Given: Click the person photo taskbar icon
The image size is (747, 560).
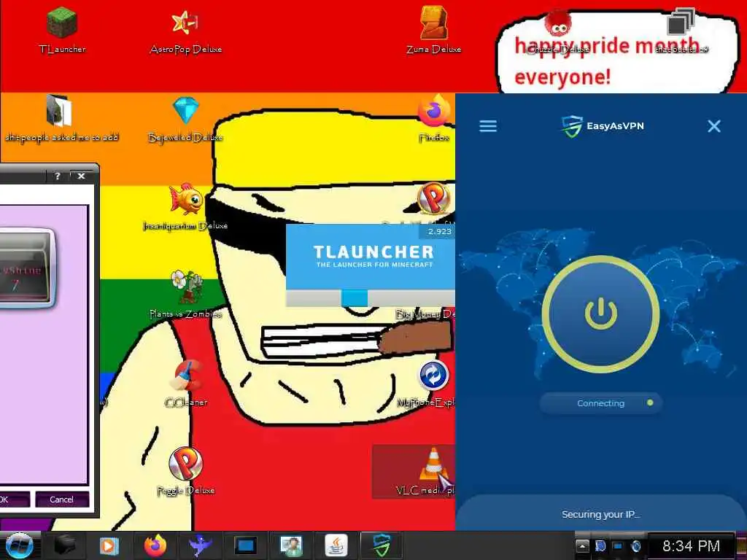Looking at the screenshot, I should point(291,545).
